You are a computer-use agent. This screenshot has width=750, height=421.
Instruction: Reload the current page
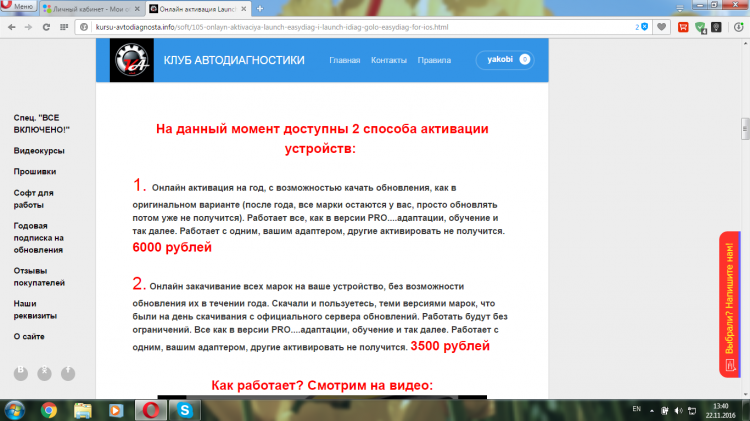pyautogui.click(x=48, y=27)
